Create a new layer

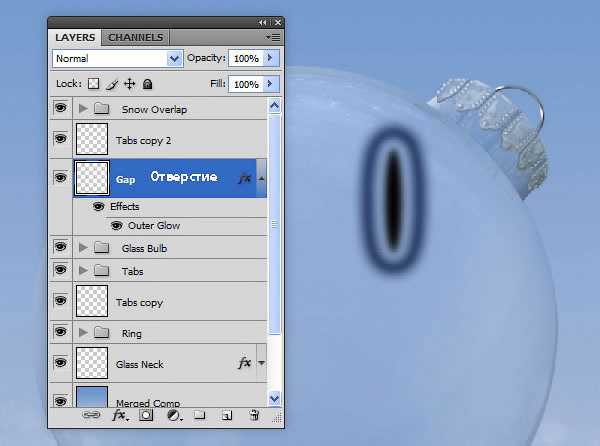pyautogui.click(x=227, y=415)
